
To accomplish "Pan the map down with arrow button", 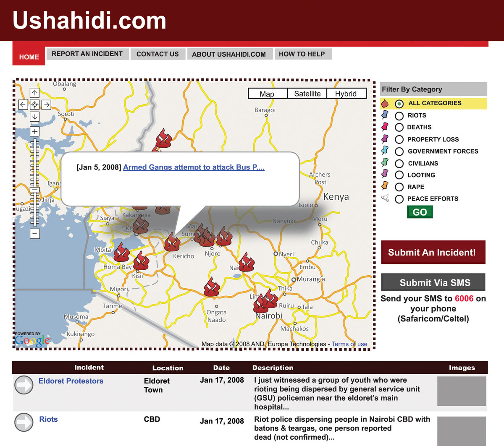I will [x=35, y=116].
